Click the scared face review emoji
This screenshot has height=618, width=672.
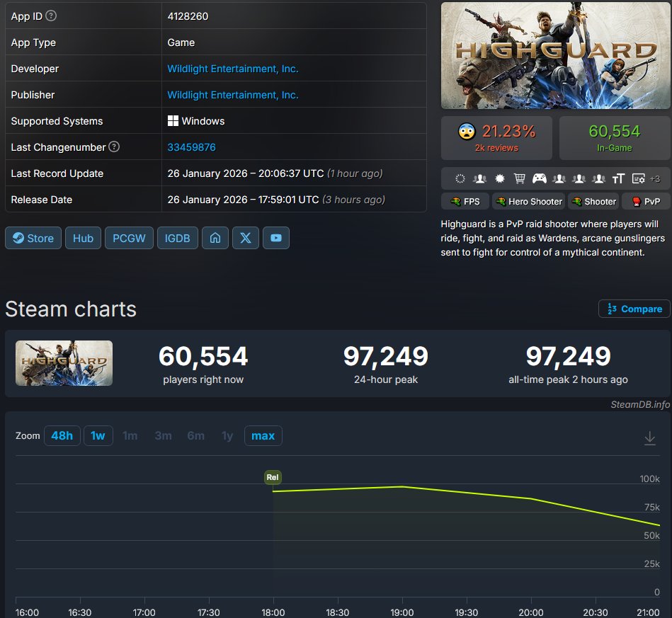tap(467, 132)
